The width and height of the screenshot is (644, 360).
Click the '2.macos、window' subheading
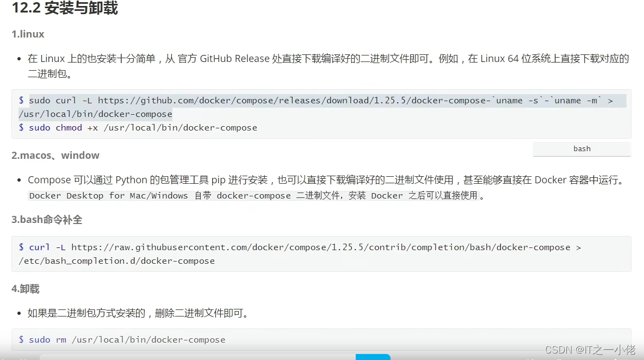[55, 156]
